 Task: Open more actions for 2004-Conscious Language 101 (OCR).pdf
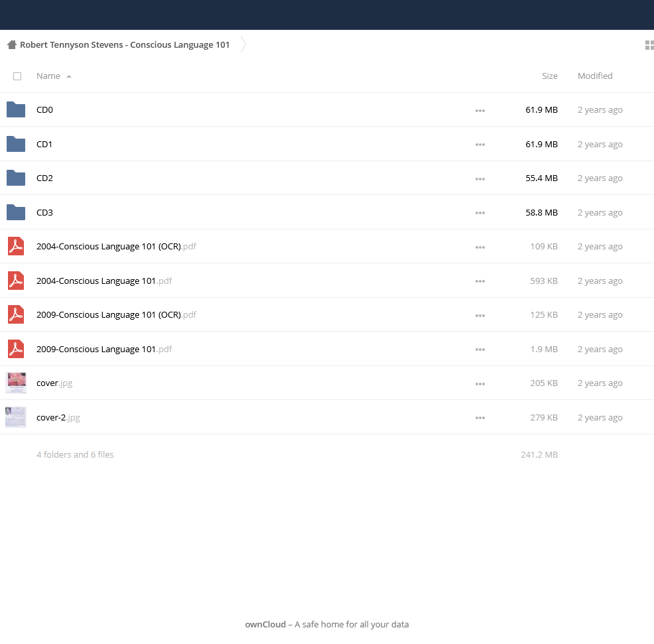480,247
